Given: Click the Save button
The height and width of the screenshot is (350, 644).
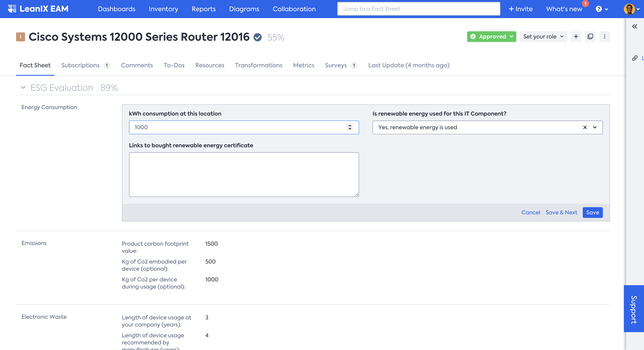Looking at the screenshot, I should [592, 212].
